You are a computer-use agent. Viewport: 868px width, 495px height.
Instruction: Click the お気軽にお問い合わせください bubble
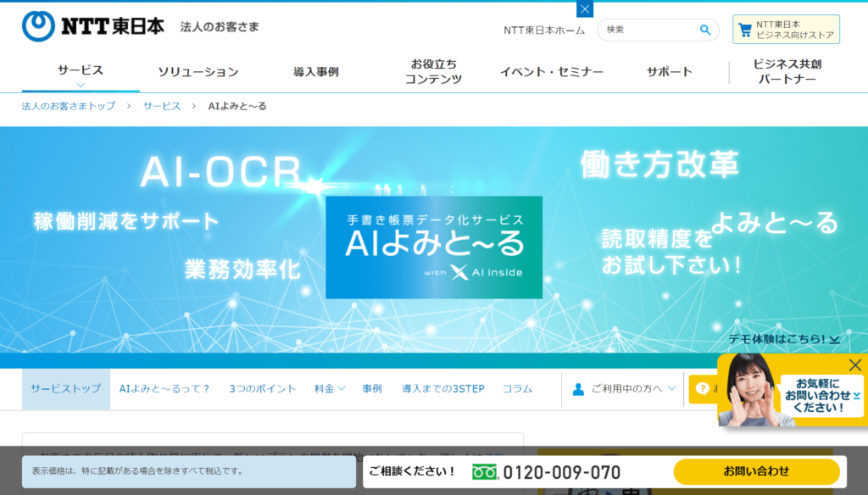[821, 395]
